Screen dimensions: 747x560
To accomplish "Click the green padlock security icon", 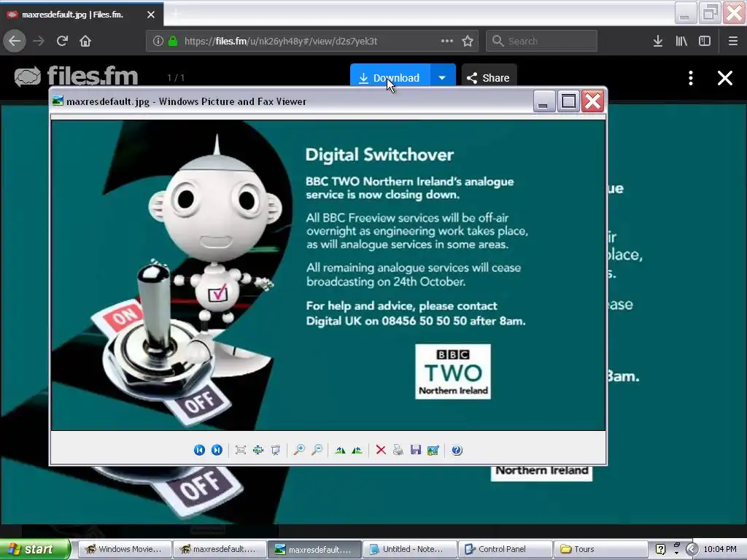I will 173,41.
